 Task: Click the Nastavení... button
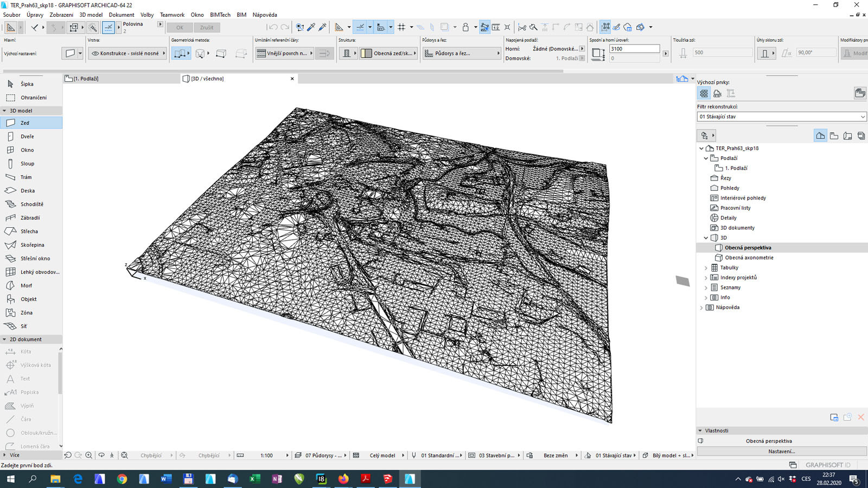coord(781,451)
